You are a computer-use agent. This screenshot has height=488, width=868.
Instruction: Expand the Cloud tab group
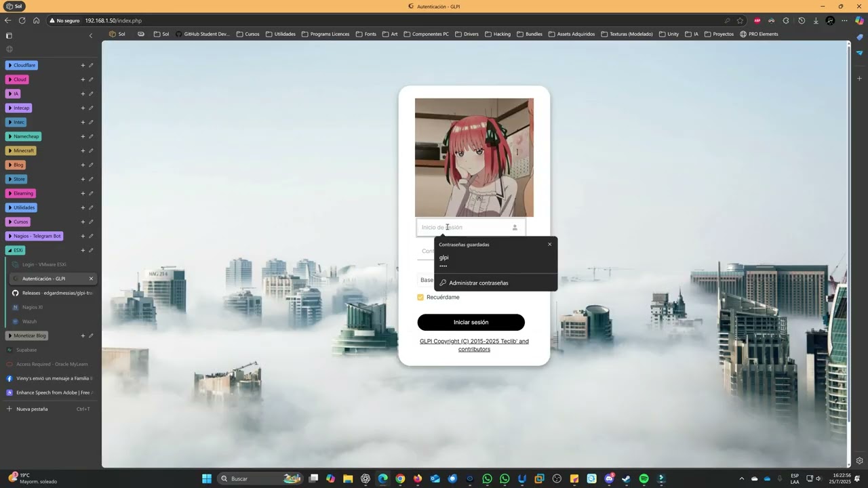click(x=17, y=79)
